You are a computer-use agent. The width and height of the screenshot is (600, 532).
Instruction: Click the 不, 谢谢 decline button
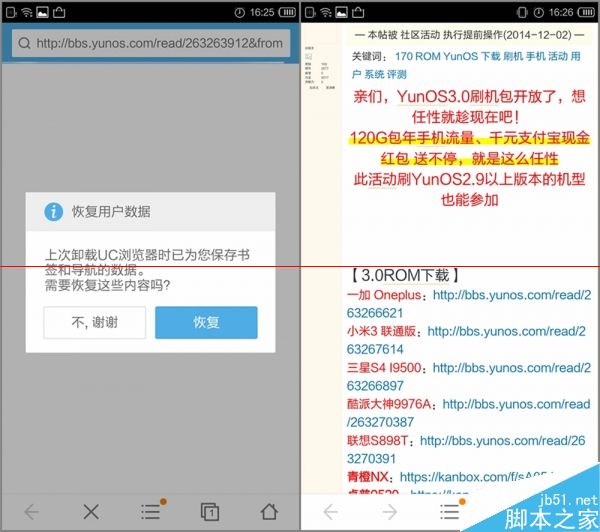[95, 322]
